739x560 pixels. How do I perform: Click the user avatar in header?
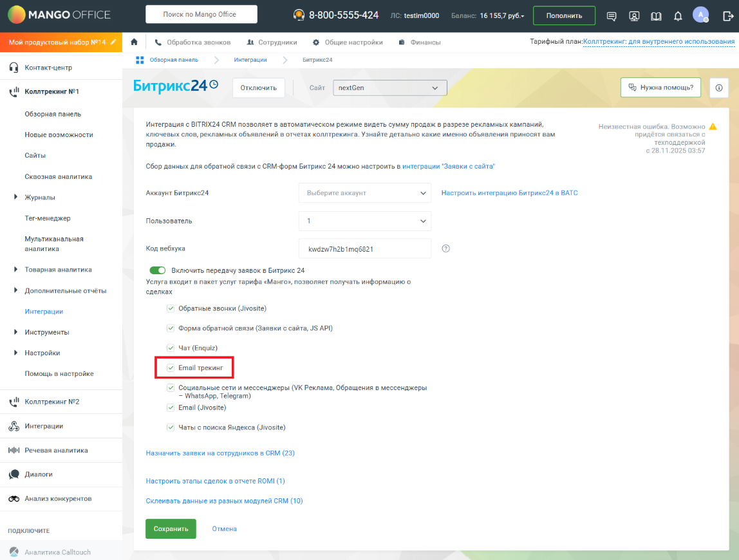[700, 15]
